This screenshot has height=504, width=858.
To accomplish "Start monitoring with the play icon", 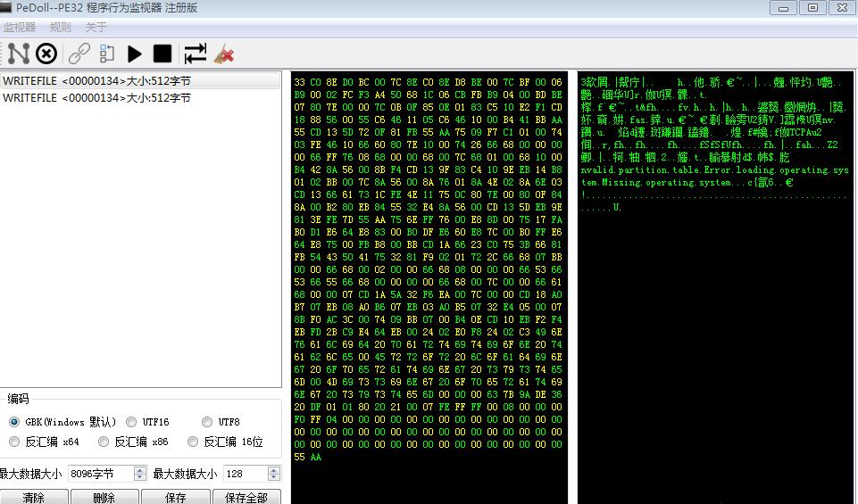I will [x=134, y=54].
